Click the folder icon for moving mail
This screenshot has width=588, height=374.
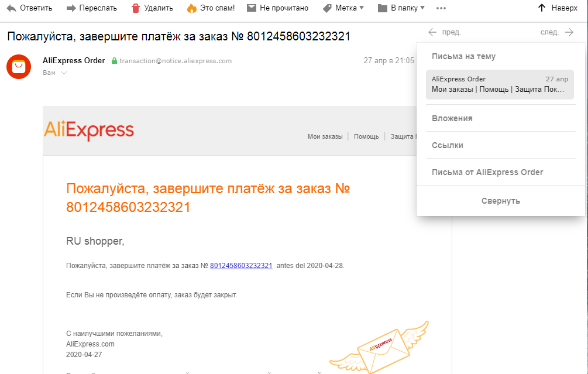382,8
